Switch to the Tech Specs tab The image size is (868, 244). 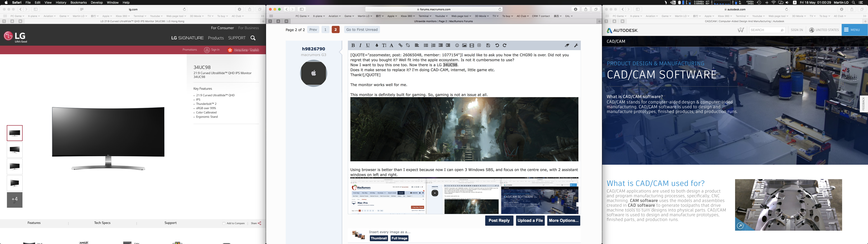102,223
